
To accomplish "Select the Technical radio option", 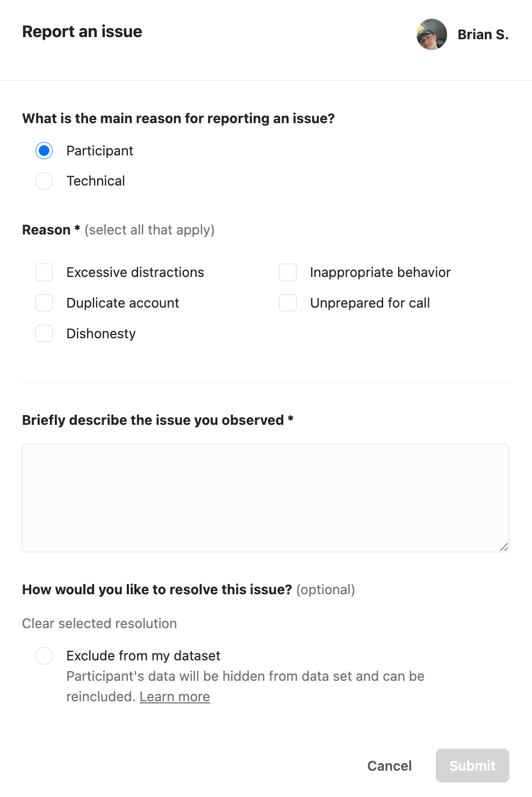I will (x=44, y=181).
